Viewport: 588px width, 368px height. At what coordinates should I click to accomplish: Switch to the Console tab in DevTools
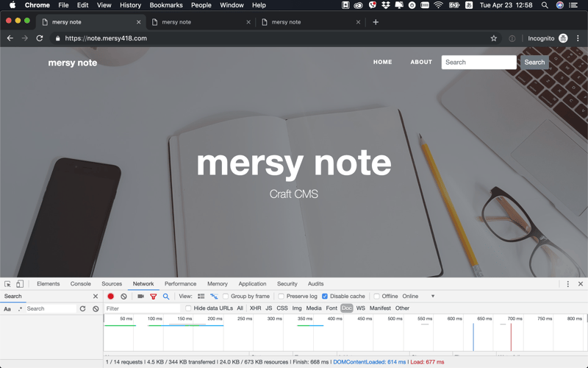[81, 284]
